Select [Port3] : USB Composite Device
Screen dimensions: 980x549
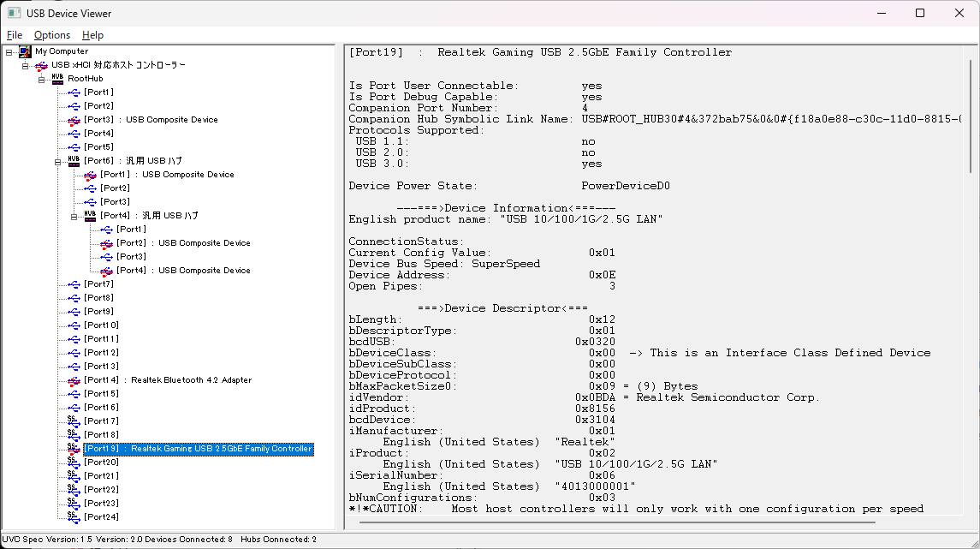click(151, 119)
